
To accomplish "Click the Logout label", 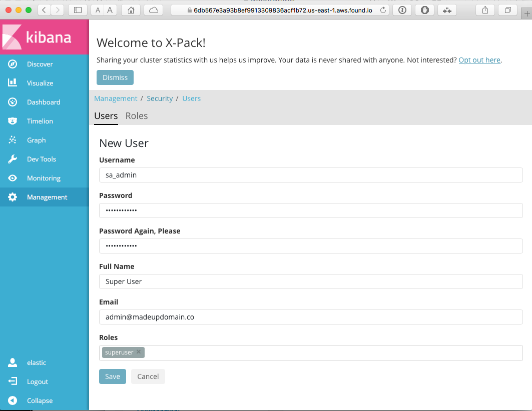I will [38, 381].
